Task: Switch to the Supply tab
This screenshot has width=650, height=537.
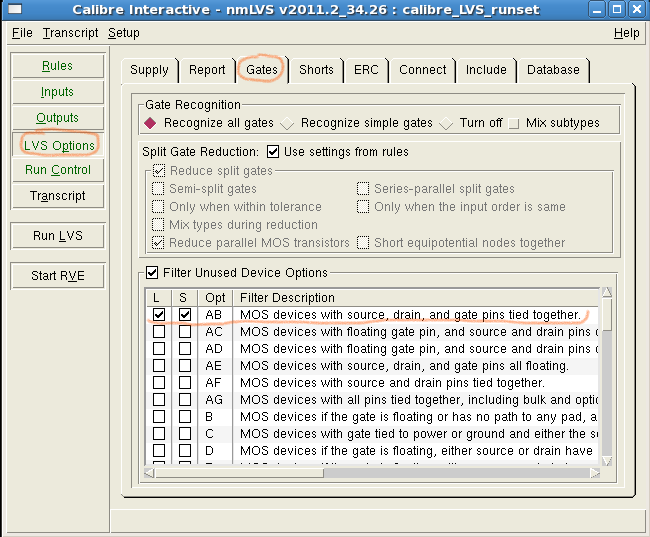Action: [149, 70]
